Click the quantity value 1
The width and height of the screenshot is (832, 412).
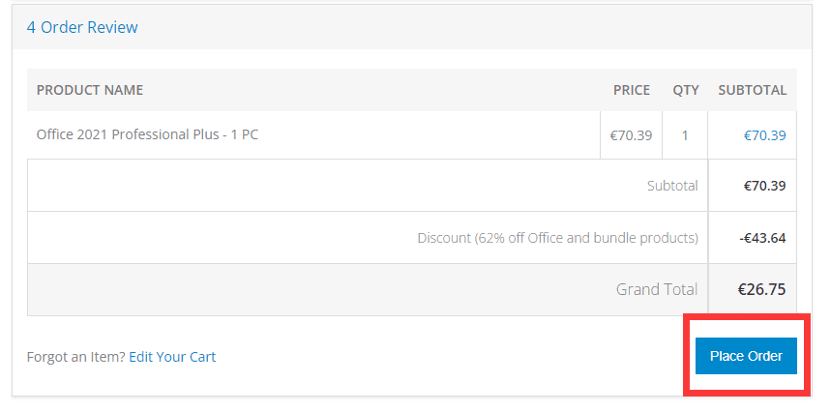[x=685, y=135]
